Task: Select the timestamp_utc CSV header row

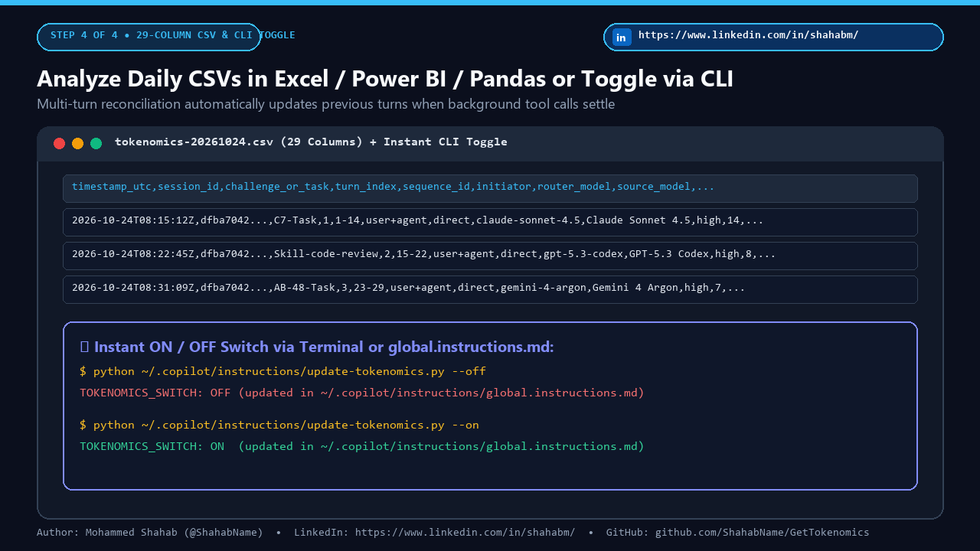Action: click(x=490, y=188)
